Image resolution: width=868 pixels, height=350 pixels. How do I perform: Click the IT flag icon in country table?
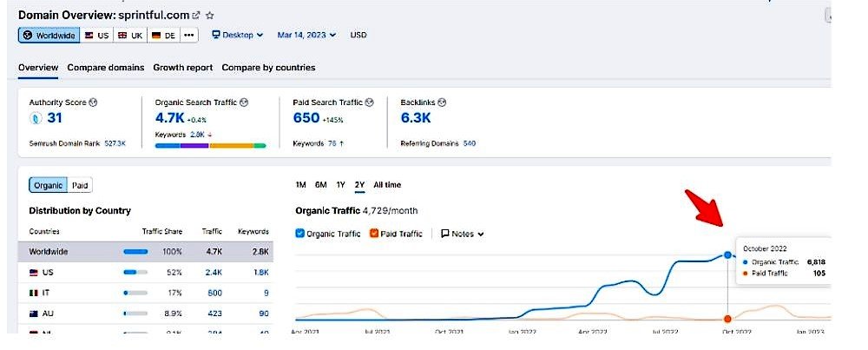pos(34,293)
